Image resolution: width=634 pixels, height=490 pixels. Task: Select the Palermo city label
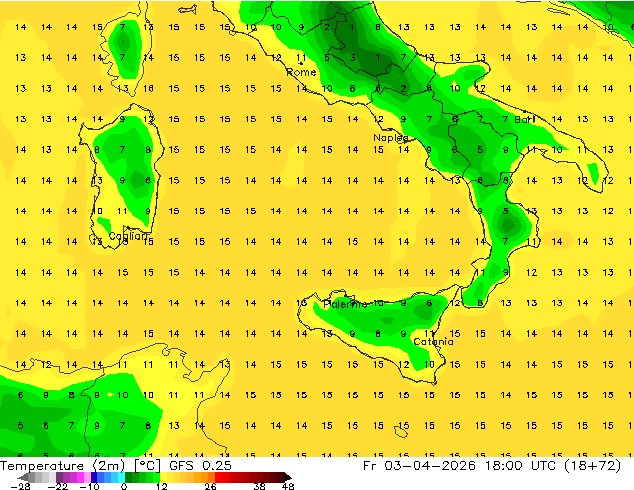click(x=345, y=304)
